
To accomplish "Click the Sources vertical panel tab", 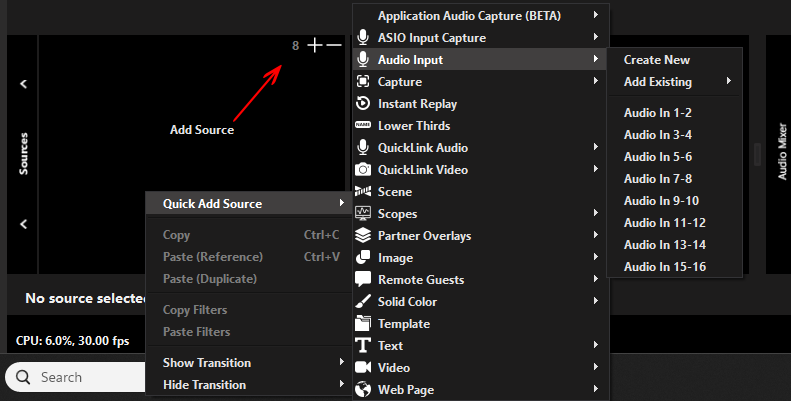I will click(23, 154).
